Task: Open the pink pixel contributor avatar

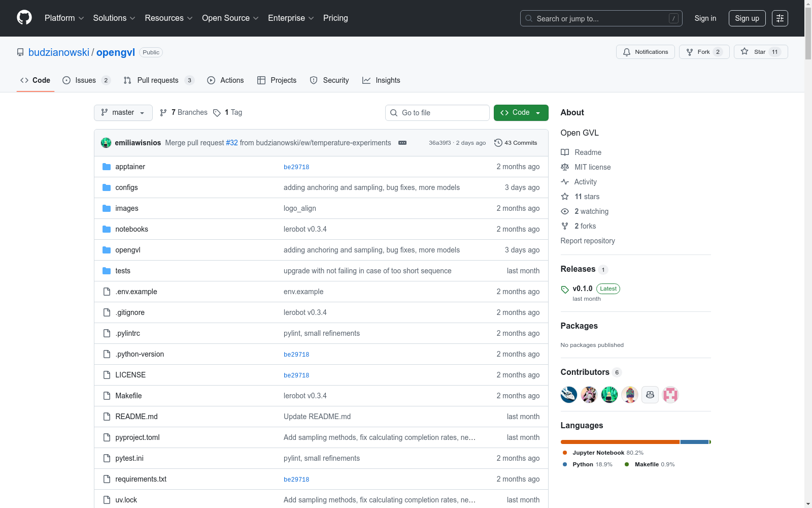Action: tap(670, 395)
